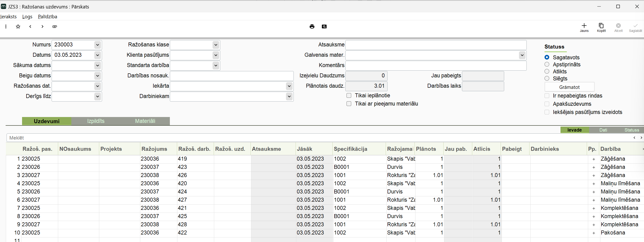Select Sagatavots status radio button
Image resolution: width=644 pixels, height=242 pixels.
tap(547, 57)
